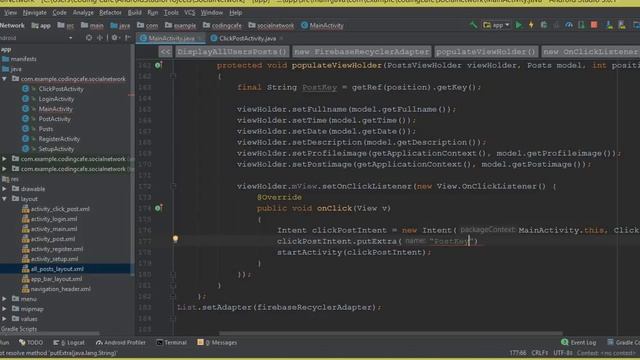
Task: Select RegisterActivity in project tree
Action: pyautogui.click(x=59, y=139)
